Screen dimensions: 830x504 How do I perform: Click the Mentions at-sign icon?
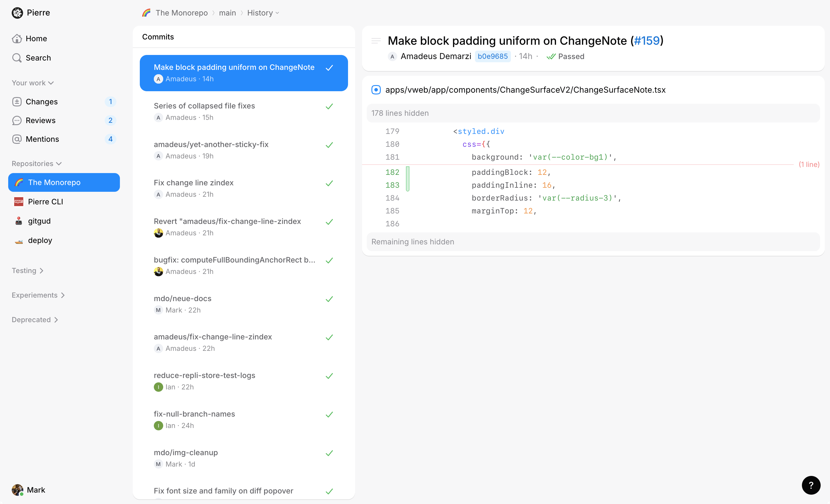17,139
